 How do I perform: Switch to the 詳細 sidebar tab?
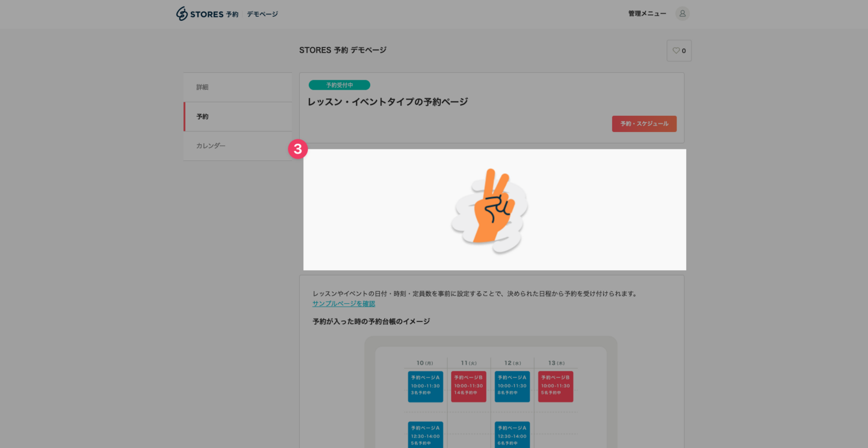(x=237, y=87)
